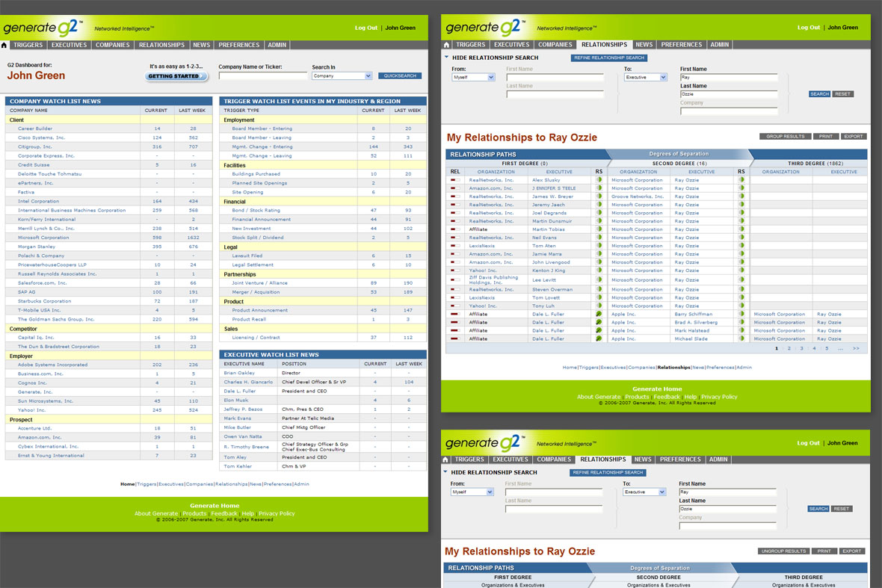Open Salesforce.com, Inc. in the company watch list
Image resolution: width=882 pixels, height=588 pixels.
coord(42,283)
